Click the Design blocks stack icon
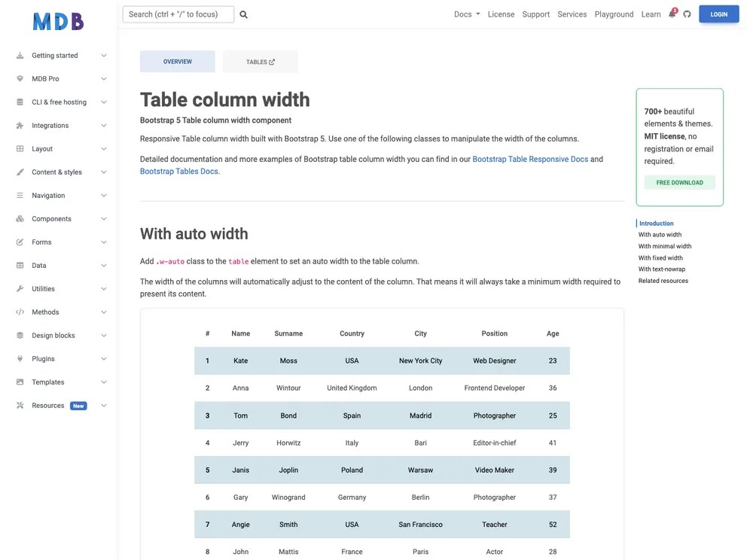The width and height of the screenshot is (747, 560). click(x=18, y=335)
